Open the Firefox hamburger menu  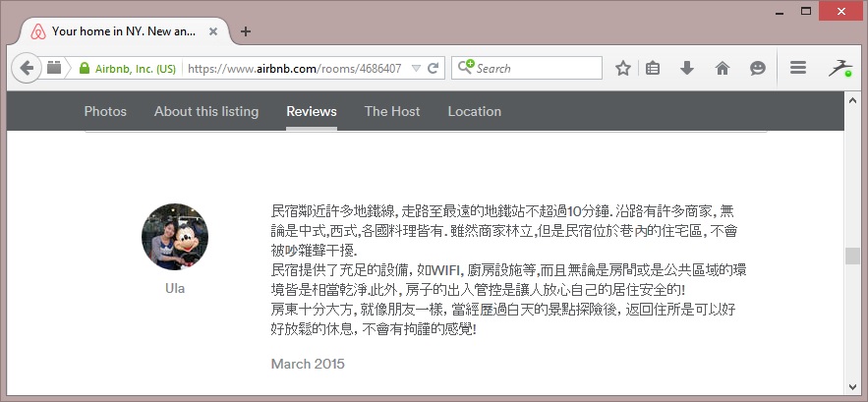798,68
